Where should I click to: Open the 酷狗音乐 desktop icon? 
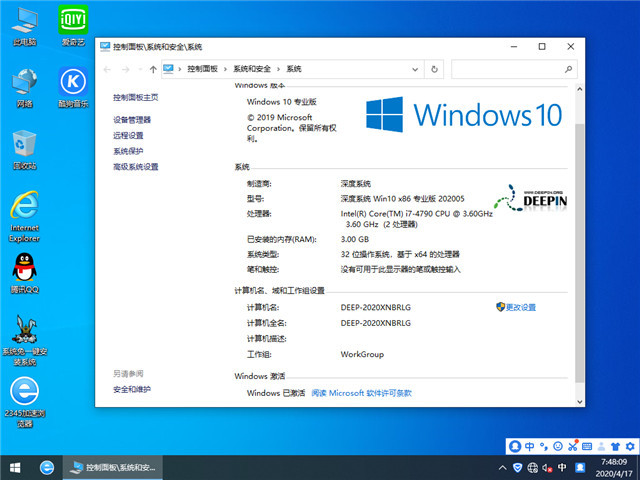point(71,85)
